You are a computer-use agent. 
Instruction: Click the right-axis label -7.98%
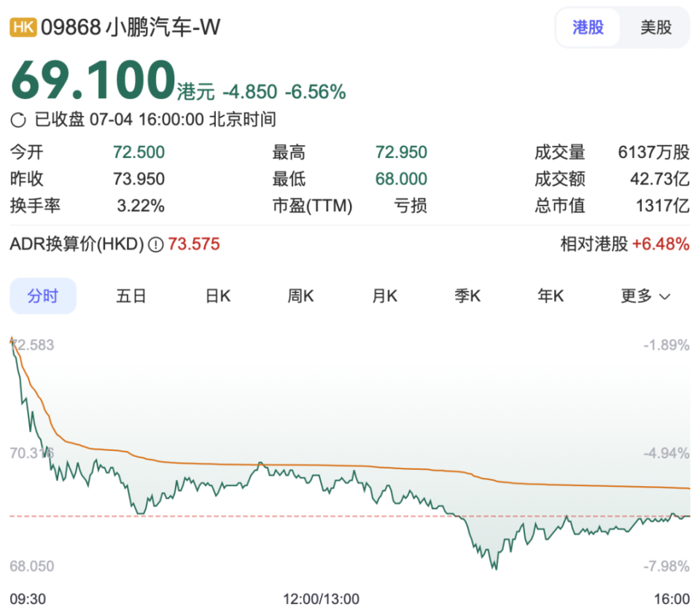[666, 566]
